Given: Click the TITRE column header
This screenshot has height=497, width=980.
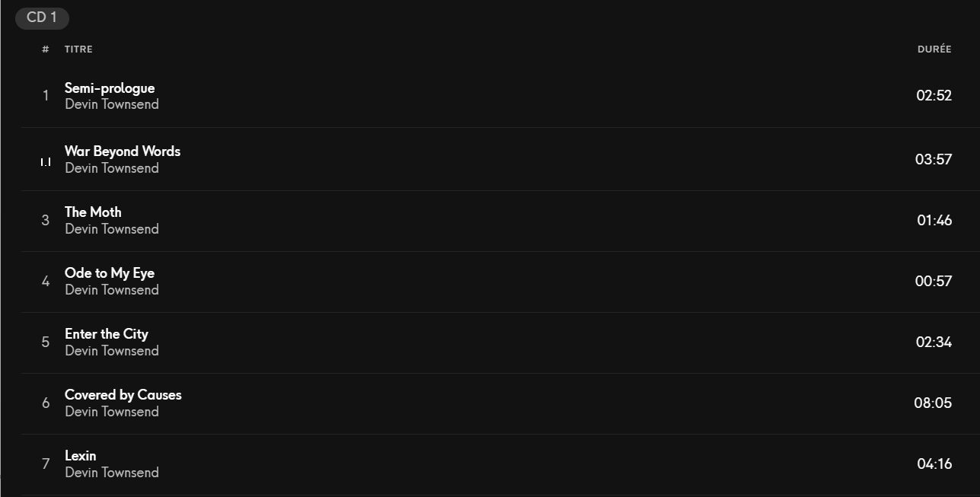Looking at the screenshot, I should click(x=78, y=49).
